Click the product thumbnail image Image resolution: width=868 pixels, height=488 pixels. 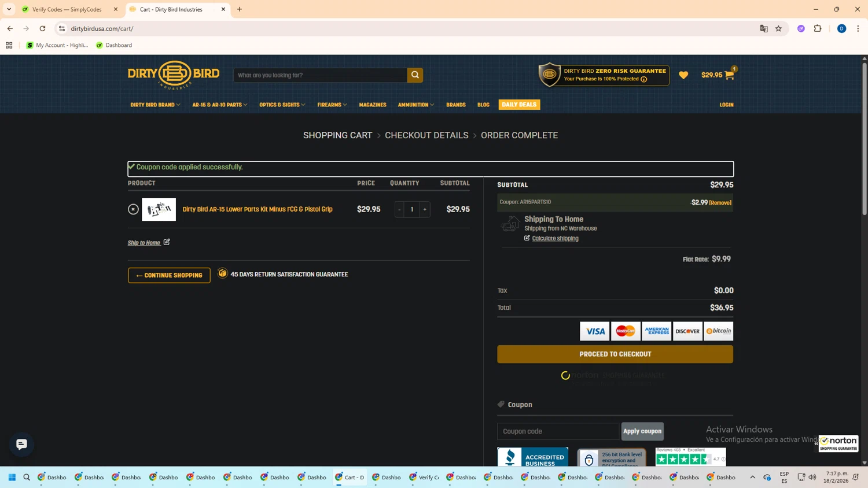coord(159,209)
